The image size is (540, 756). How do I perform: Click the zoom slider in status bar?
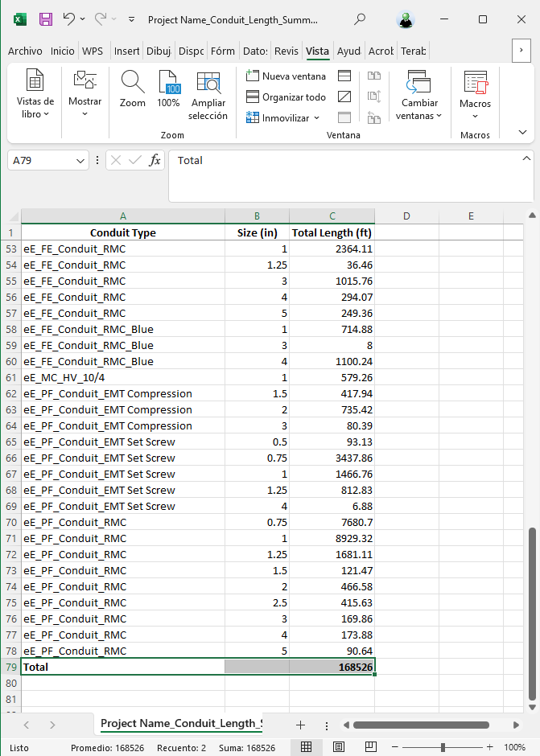click(443, 747)
